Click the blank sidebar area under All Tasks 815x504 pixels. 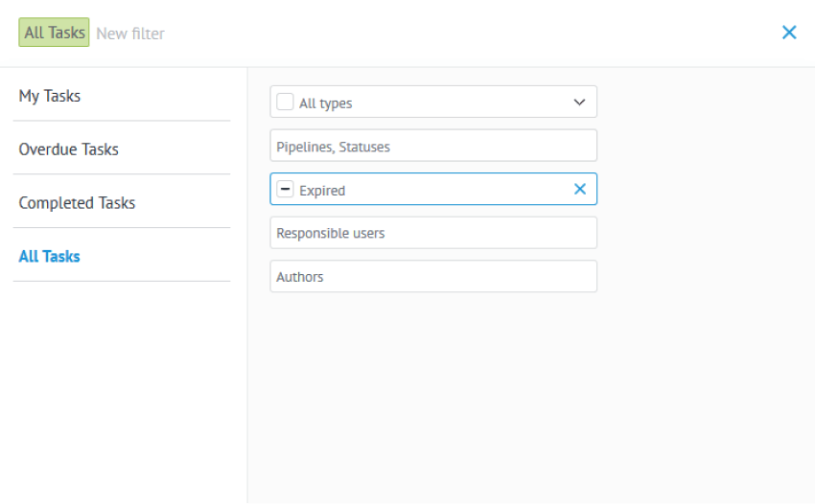123,390
